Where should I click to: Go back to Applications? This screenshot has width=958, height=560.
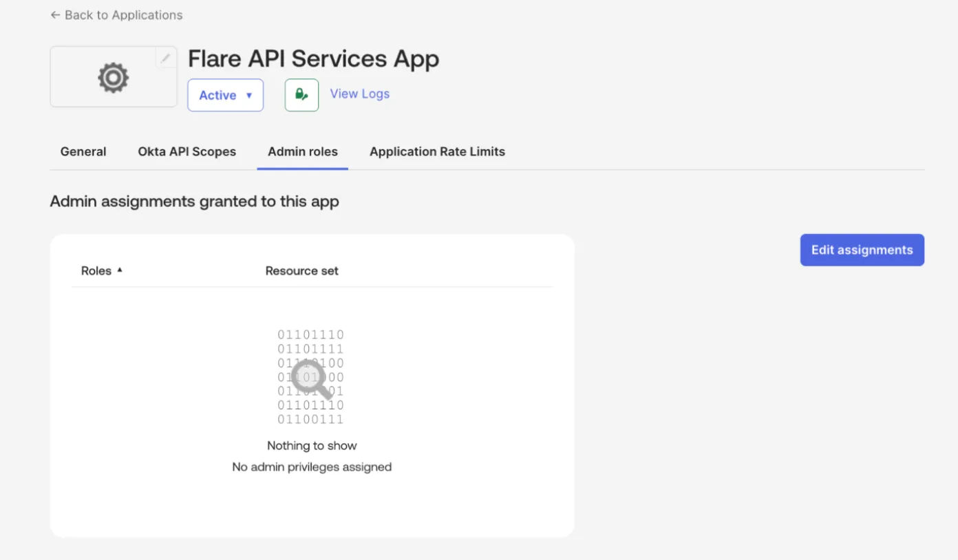(116, 15)
